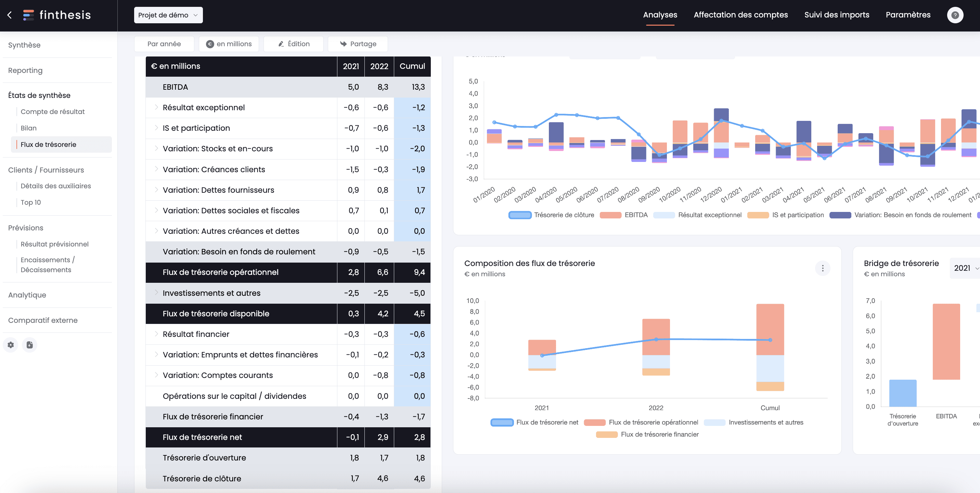Click the euro icon in en millions
This screenshot has height=493, width=980.
pos(210,44)
